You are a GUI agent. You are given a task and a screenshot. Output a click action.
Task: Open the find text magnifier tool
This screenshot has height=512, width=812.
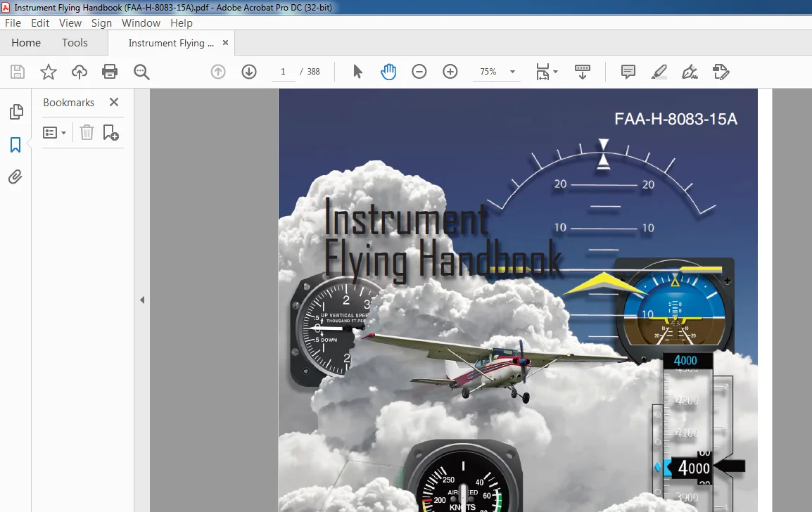(x=141, y=72)
